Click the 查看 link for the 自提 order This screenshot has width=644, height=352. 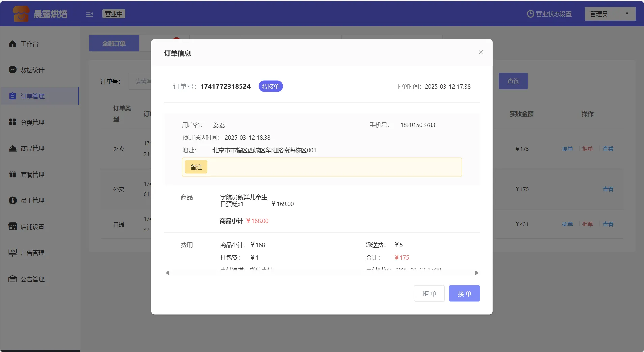click(x=608, y=224)
